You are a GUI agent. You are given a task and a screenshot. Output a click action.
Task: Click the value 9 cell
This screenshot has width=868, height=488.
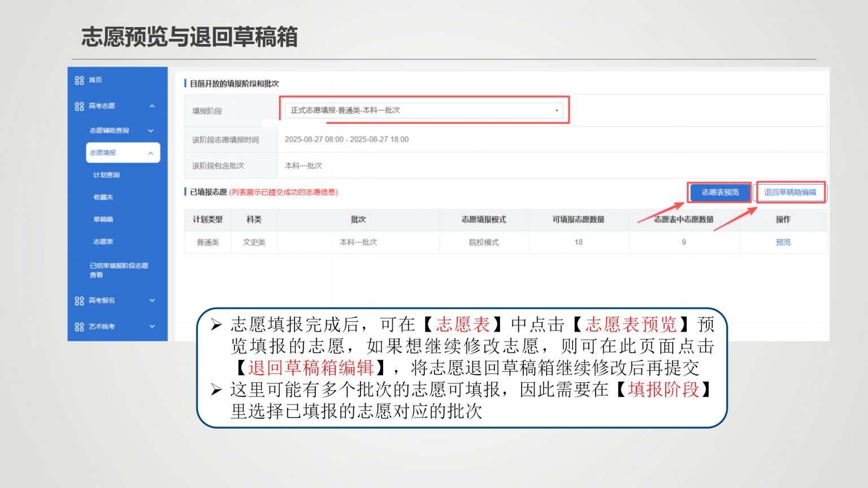pos(684,242)
